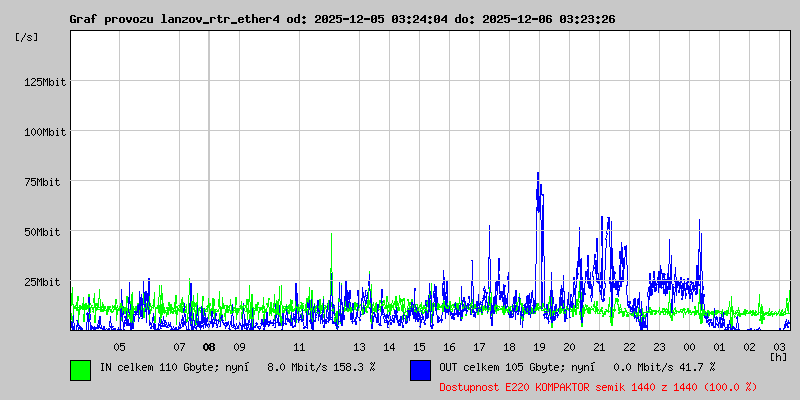
Task: Select the bold 08 hour marker
Action: point(209,347)
